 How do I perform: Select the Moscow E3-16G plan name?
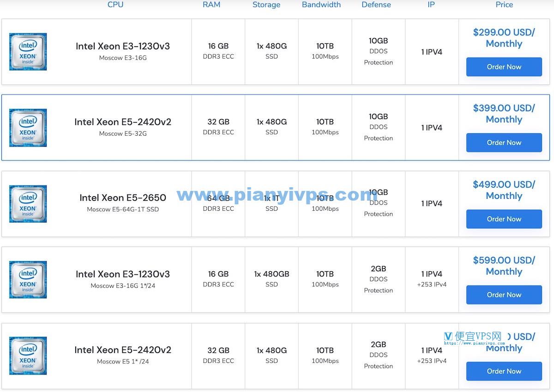(123, 58)
